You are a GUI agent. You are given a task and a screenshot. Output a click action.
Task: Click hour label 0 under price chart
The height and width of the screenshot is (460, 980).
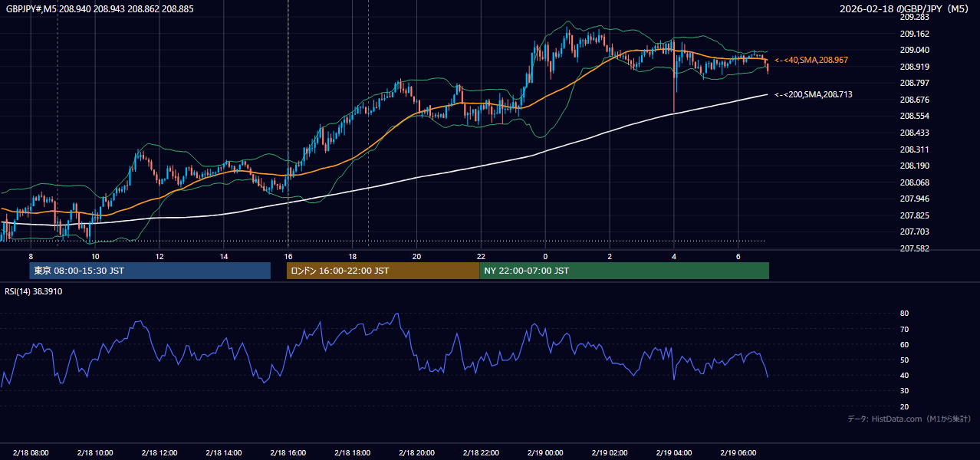[546, 255]
